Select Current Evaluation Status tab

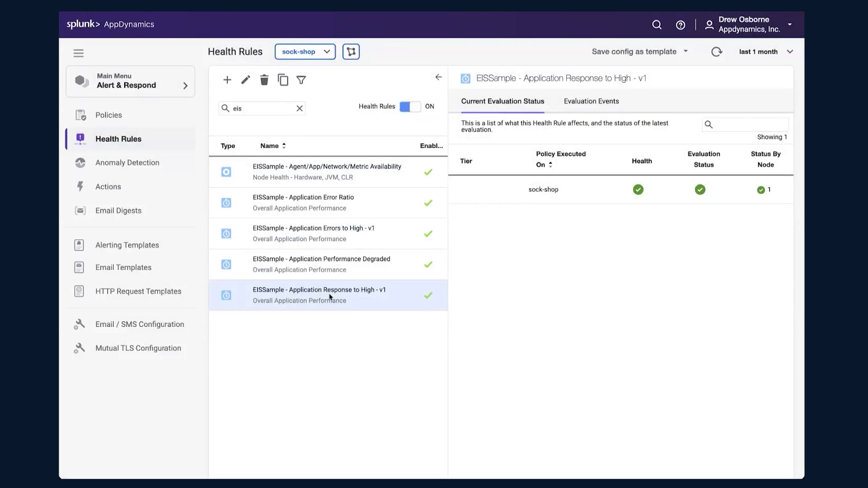click(502, 101)
